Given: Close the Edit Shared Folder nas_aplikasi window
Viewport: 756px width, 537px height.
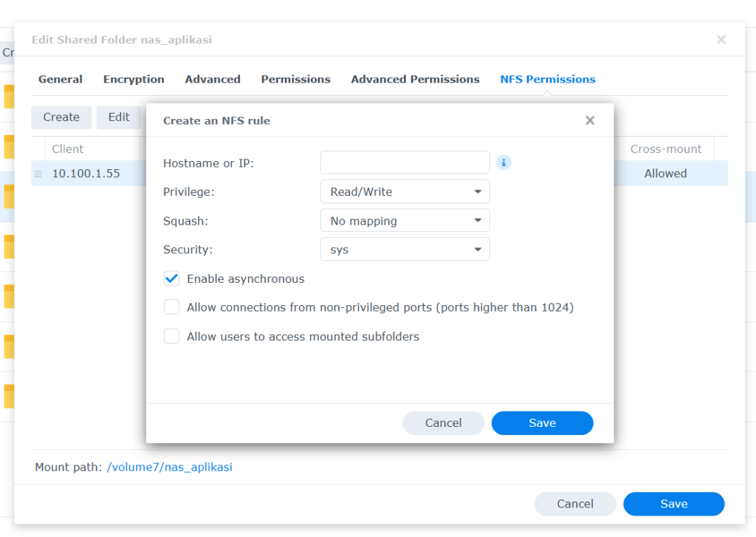Looking at the screenshot, I should pos(721,40).
